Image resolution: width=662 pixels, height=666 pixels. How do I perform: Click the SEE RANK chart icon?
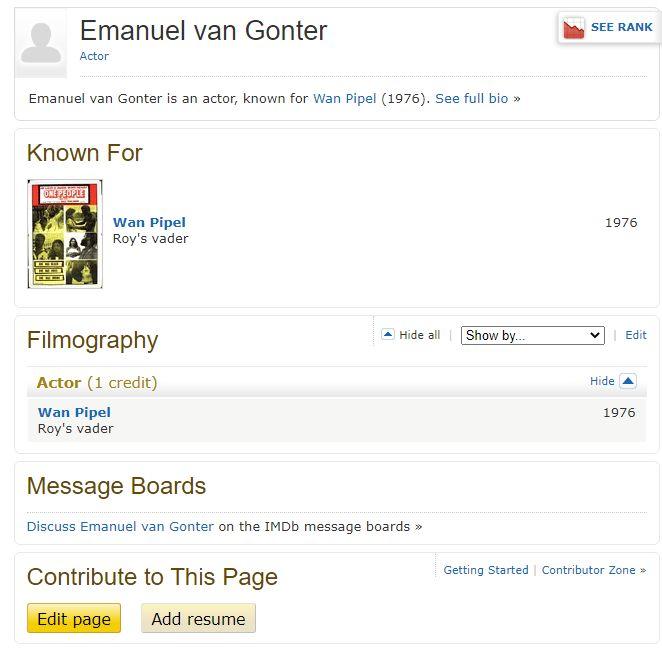point(574,28)
